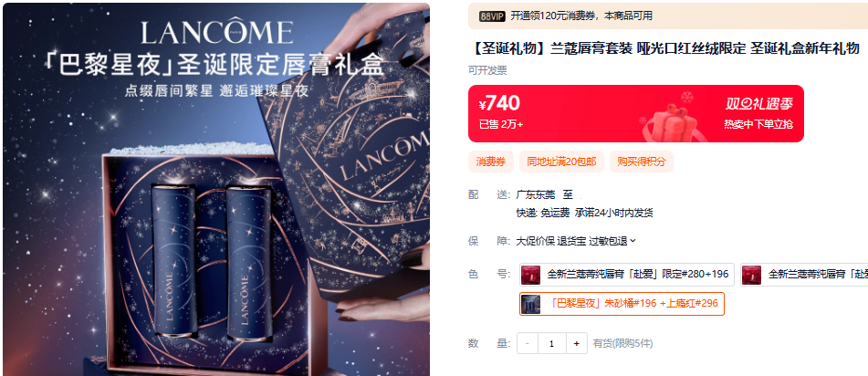Expand the 保障 guarantee details chevron
This screenshot has height=376, width=868.
pos(633,241)
